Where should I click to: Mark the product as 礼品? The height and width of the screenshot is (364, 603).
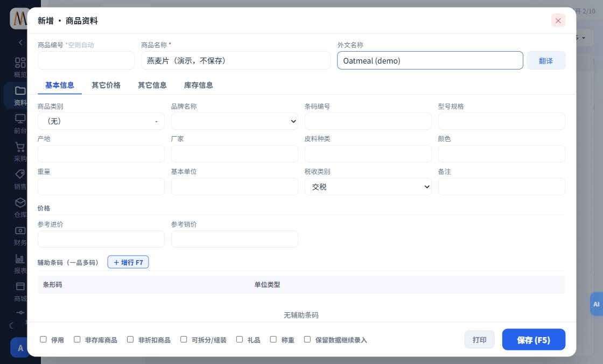240,339
